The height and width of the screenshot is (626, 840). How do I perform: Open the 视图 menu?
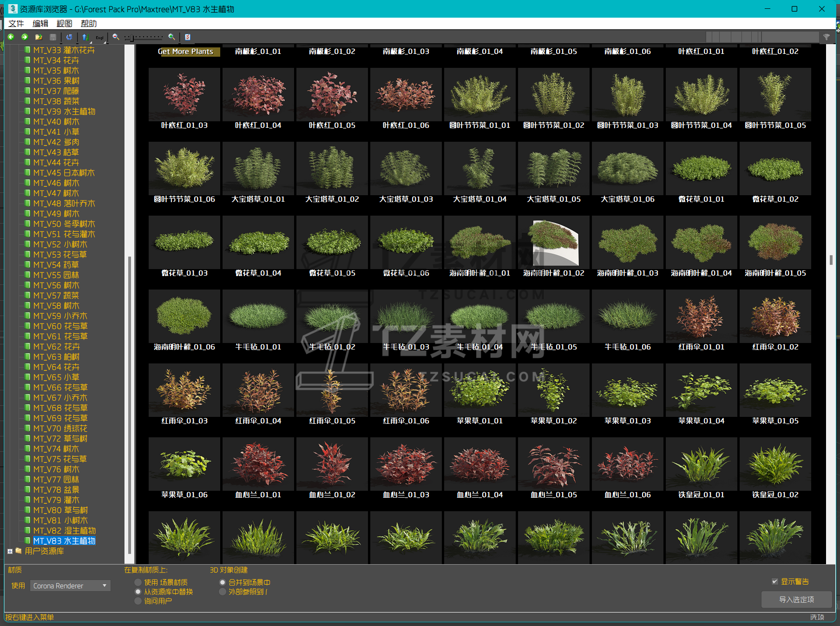coord(65,24)
